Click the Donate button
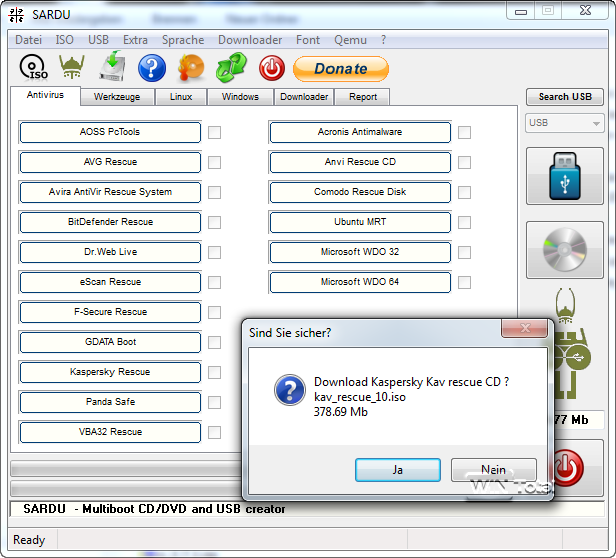Viewport: 616px width, 558px height. click(341, 69)
